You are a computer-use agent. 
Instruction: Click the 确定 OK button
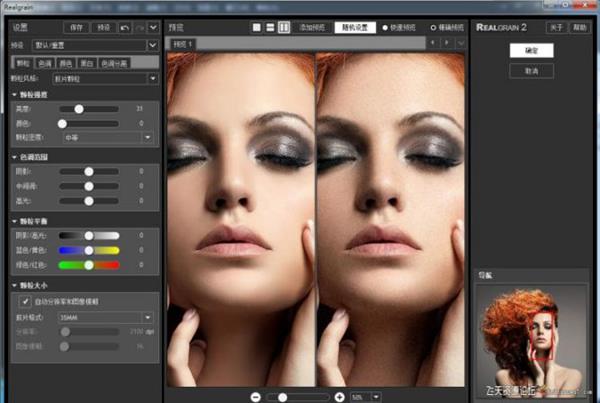pos(531,49)
